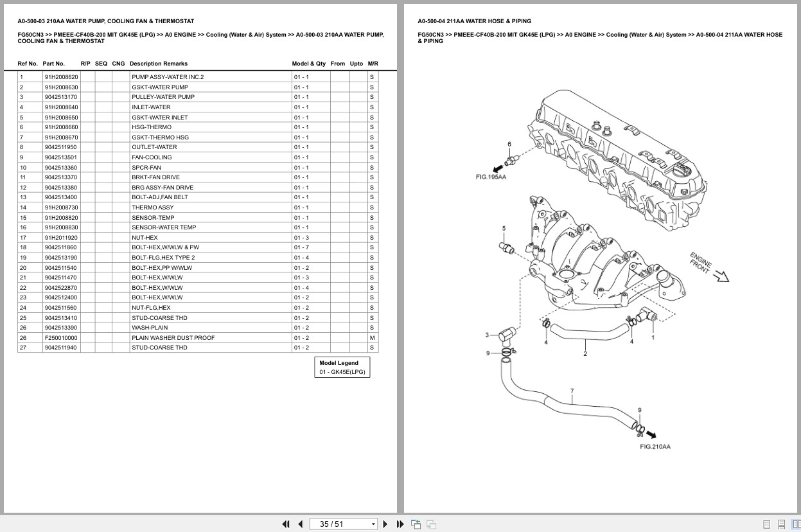Select BRG ASSY-FAN DRIVE description
The height and width of the screenshot is (532, 801).
pyautogui.click(x=163, y=188)
